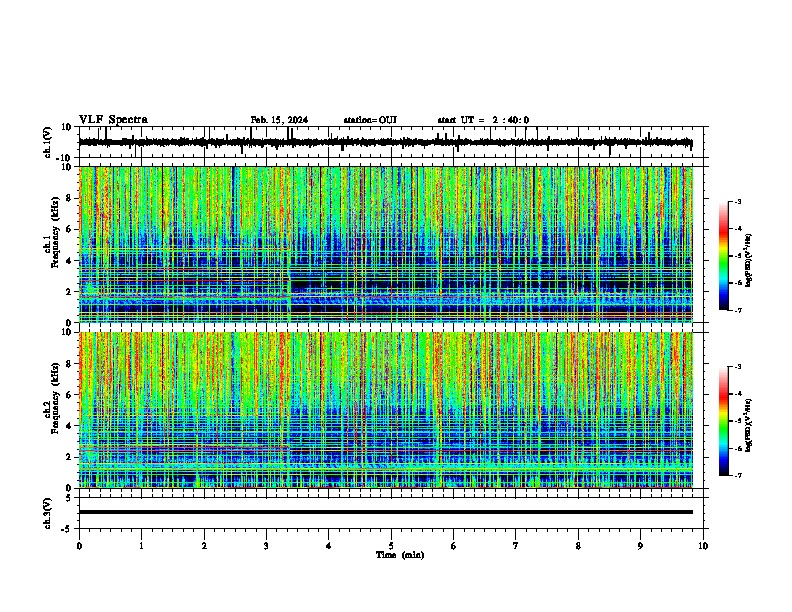Click the ch.1 spectrogram color scale bar
Image resolution: width=792 pixels, height=612 pixels.
coord(724,256)
